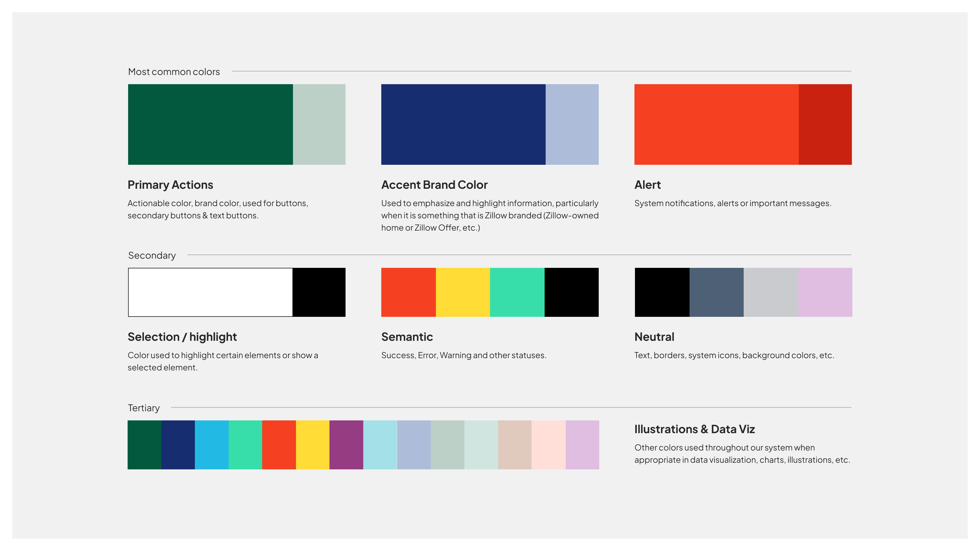Click the pale green Primary Actions swatch
This screenshot has height=551, width=980.
(319, 124)
